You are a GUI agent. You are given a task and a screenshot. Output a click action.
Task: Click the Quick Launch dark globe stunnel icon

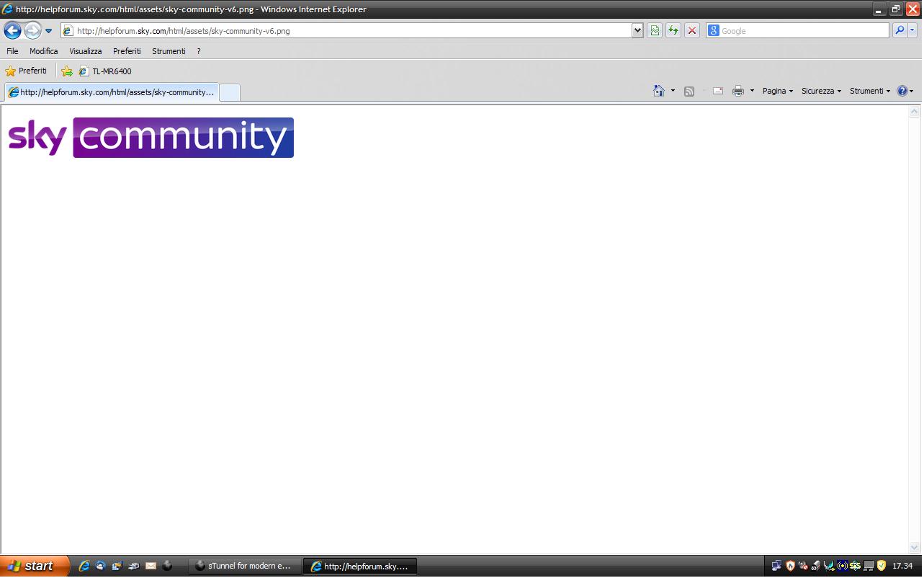[167, 566]
